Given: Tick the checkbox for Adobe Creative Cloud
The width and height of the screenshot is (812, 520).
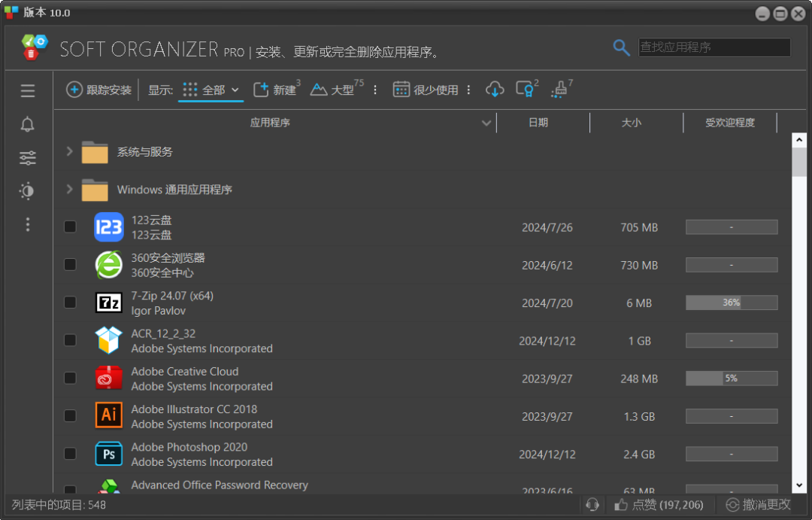Looking at the screenshot, I should [x=70, y=378].
